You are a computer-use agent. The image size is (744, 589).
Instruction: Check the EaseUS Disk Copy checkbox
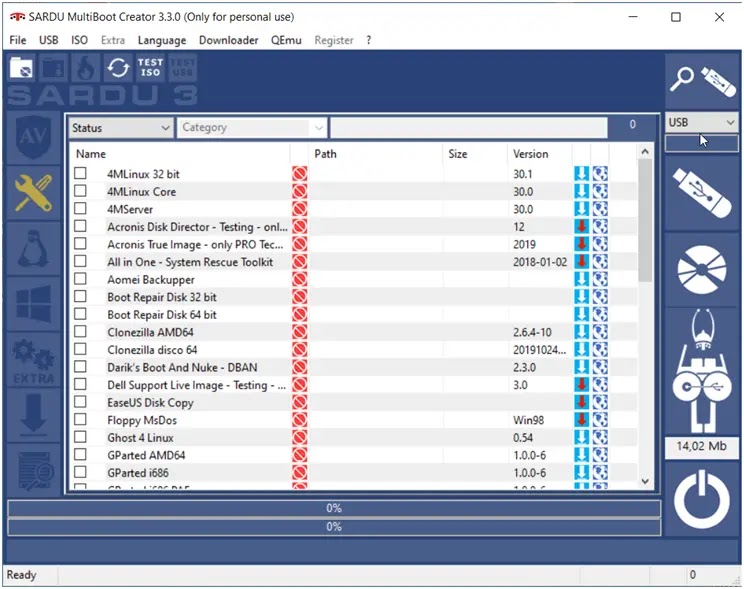coord(80,402)
